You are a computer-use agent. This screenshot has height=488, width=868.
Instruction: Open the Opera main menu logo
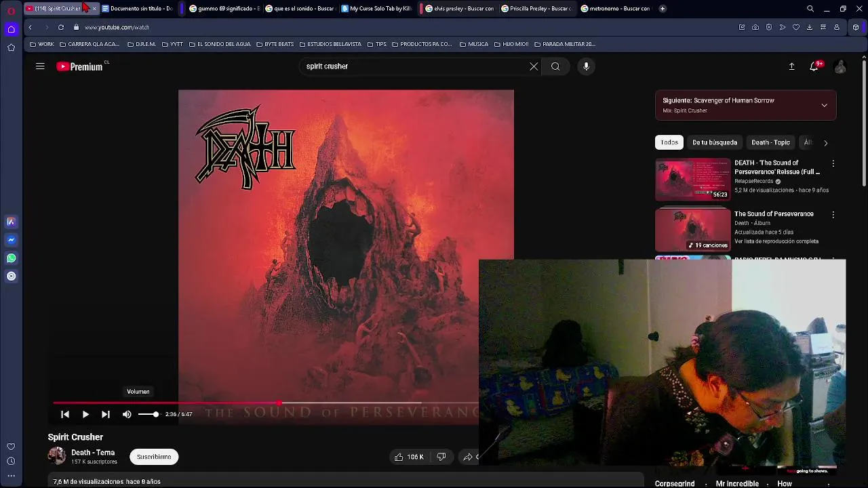11,9
